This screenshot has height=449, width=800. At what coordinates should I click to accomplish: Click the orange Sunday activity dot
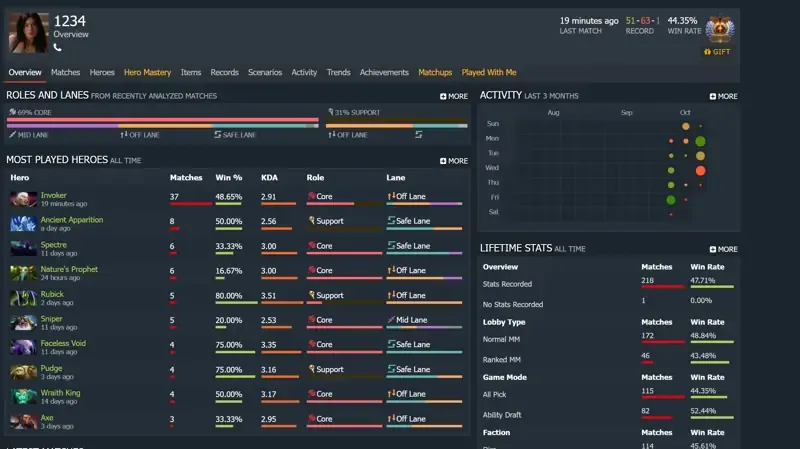686,126
